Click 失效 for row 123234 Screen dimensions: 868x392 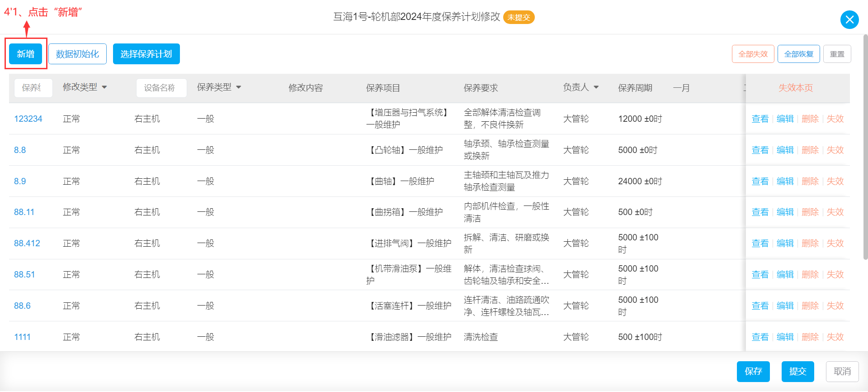[835, 119]
